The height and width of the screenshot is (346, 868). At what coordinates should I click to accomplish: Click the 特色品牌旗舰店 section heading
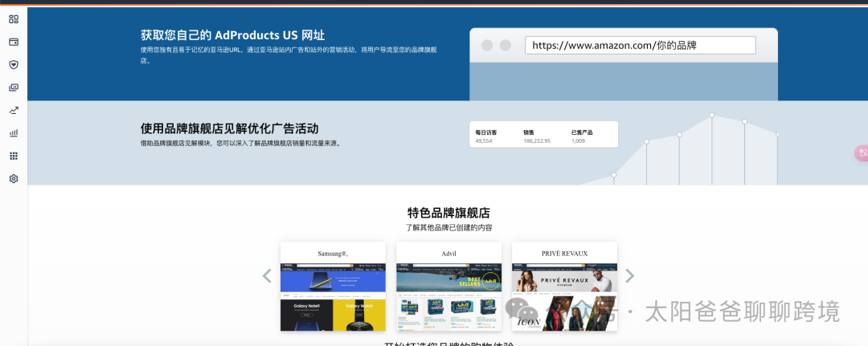(x=448, y=213)
